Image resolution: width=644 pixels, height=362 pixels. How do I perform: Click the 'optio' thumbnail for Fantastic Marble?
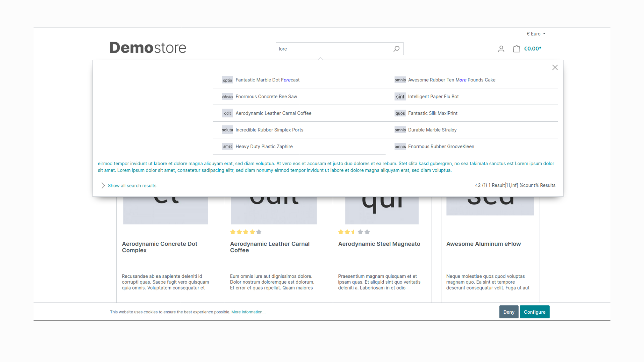[x=227, y=80]
